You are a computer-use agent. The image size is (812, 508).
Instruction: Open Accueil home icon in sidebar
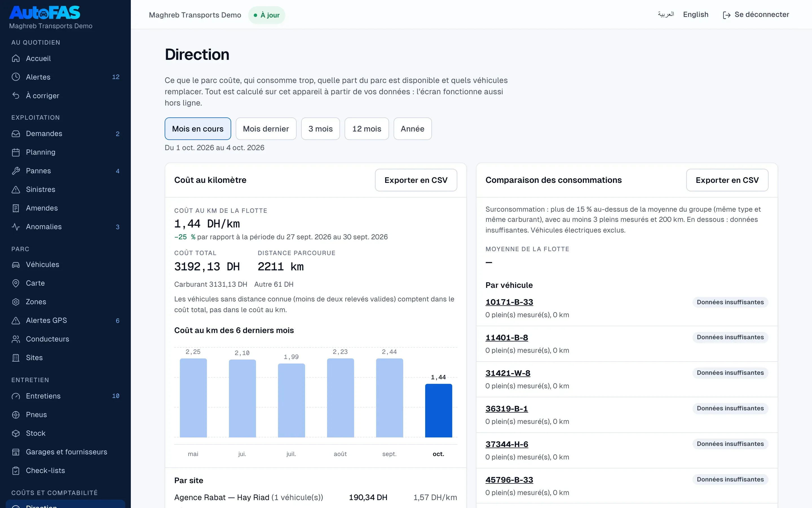[x=16, y=58]
